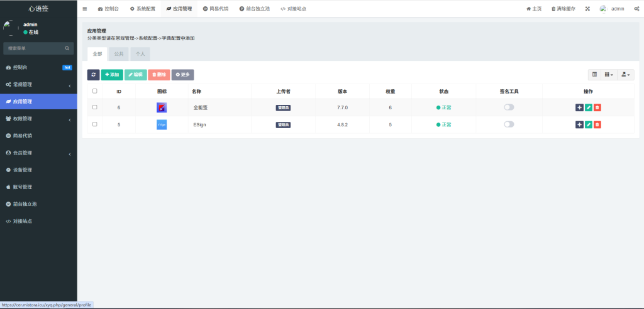The image size is (644, 309).
Task: Click the 搜索菜单 search field in the sidebar
Action: pos(35,48)
